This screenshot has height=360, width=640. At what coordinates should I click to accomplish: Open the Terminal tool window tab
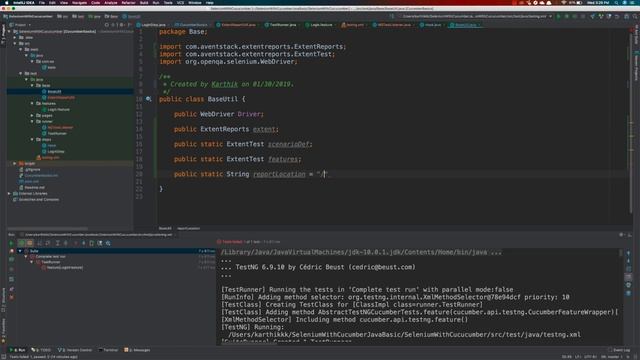[108, 350]
